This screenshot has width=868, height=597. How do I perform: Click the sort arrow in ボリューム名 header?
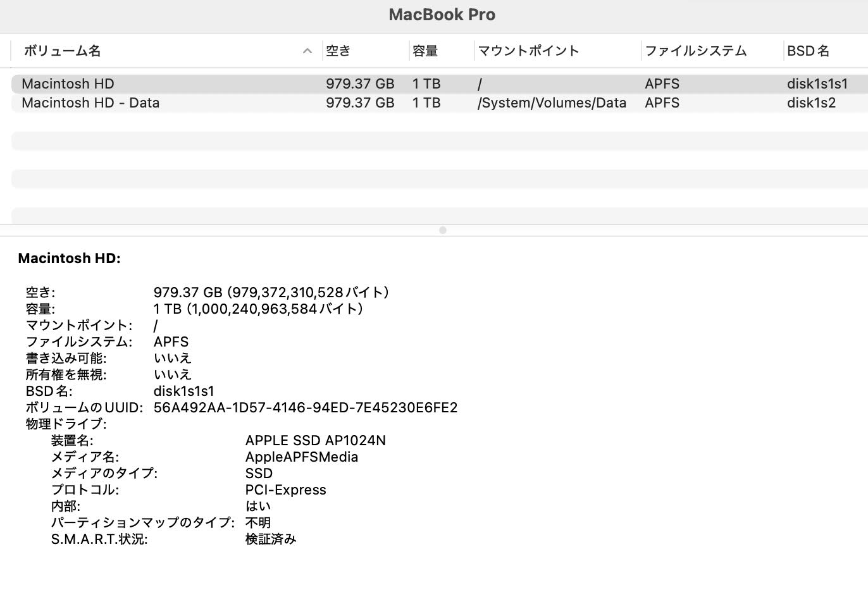[x=307, y=51]
